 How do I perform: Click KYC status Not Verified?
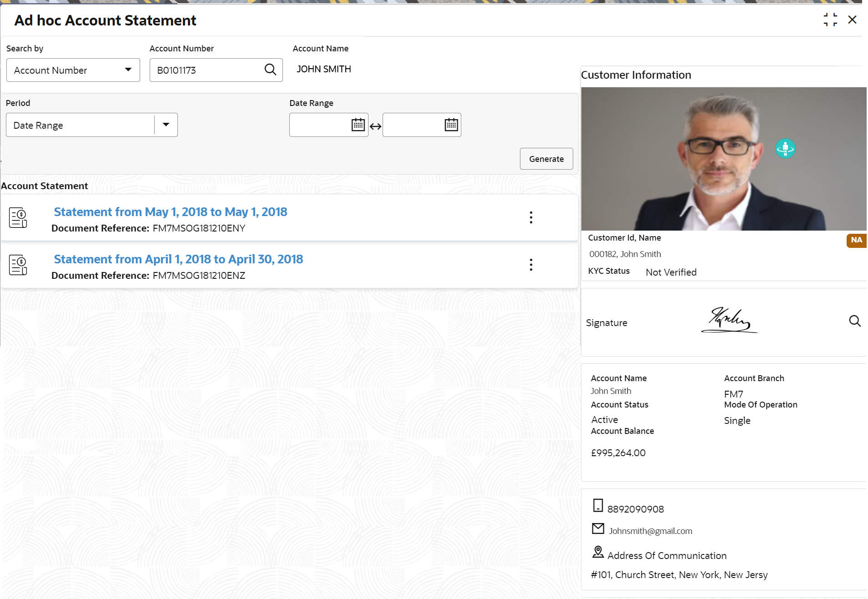(671, 272)
